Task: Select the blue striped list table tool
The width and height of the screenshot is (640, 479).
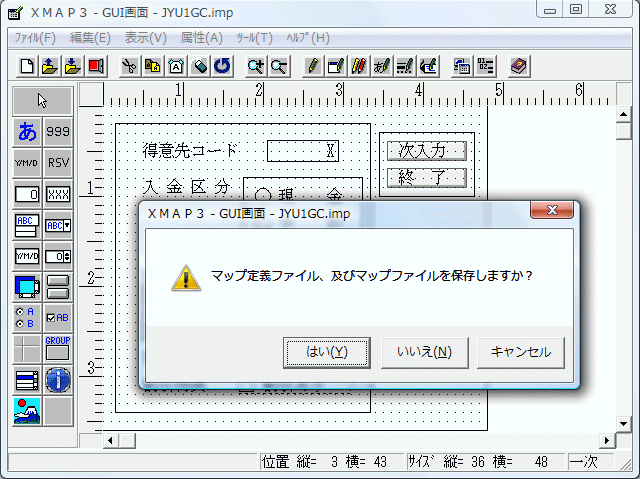Action: point(27,380)
